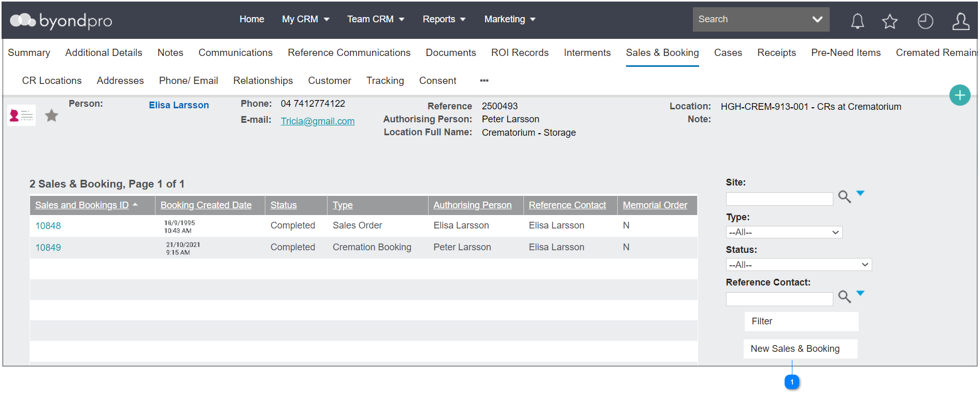Open Cremated Remains tab

(x=936, y=53)
